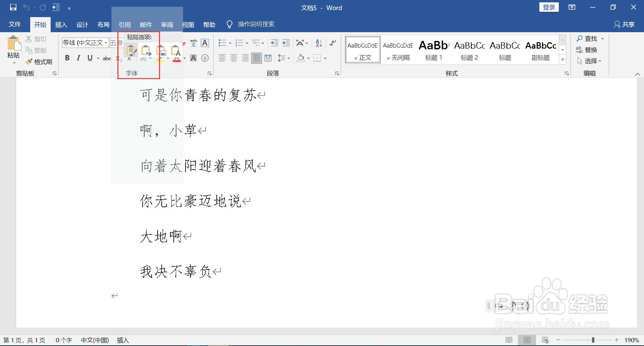Toggle italic formatting
644x346 pixels.
point(78,58)
